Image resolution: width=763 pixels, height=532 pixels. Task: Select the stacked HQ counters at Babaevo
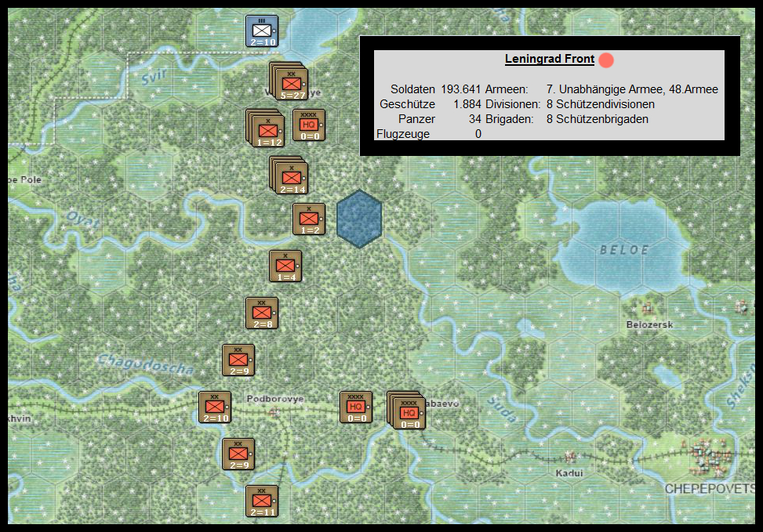point(406,411)
